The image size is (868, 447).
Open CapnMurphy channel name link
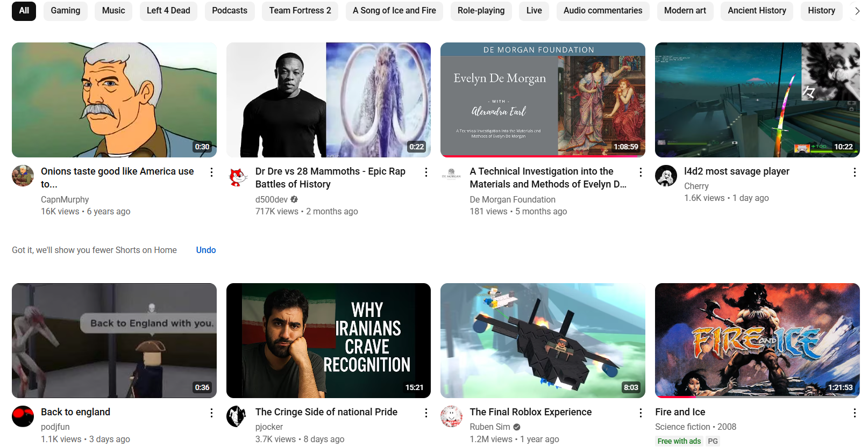(x=65, y=200)
